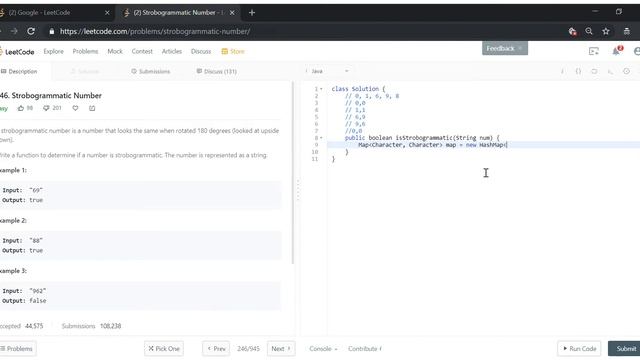Click Example 3 output false text
Screen dimensions: 640x360
(x=38, y=301)
